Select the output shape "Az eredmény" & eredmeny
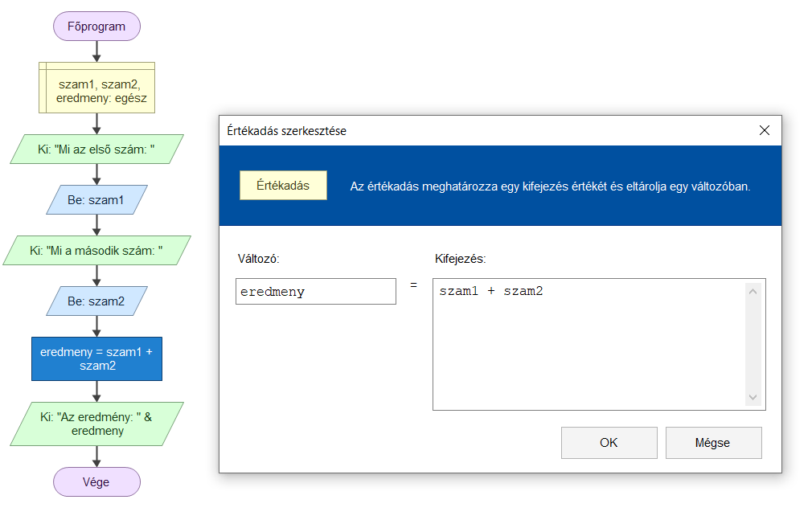The image size is (812, 516). (96, 424)
